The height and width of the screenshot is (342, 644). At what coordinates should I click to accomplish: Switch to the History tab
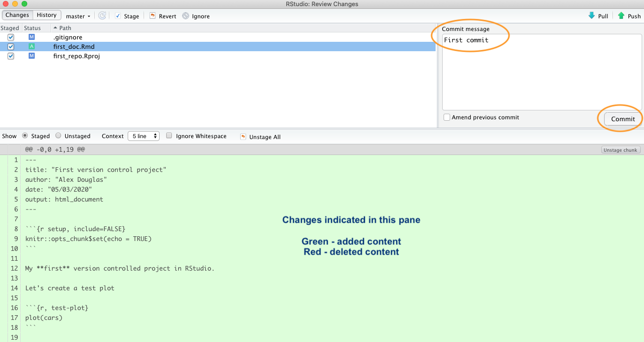click(47, 15)
